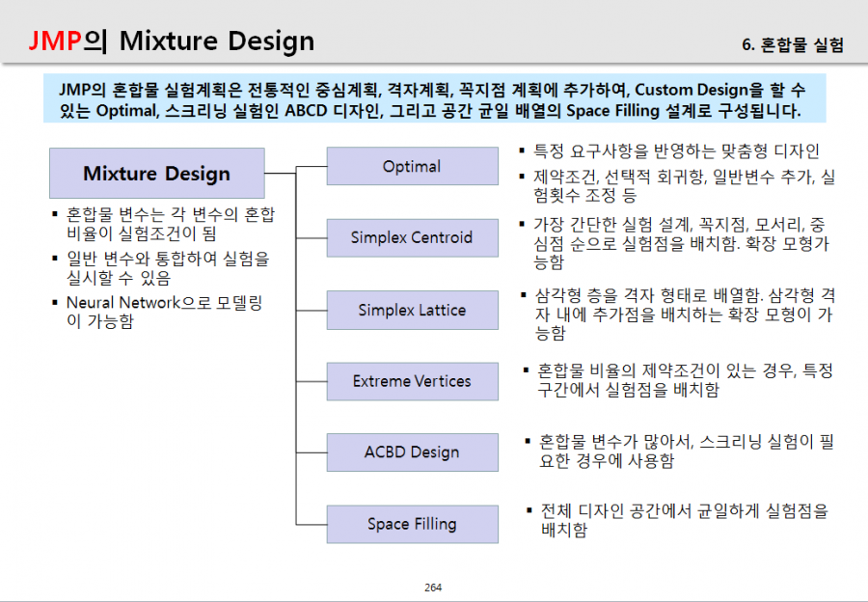
Task: Click the "ACBD Design" box
Action: (413, 451)
